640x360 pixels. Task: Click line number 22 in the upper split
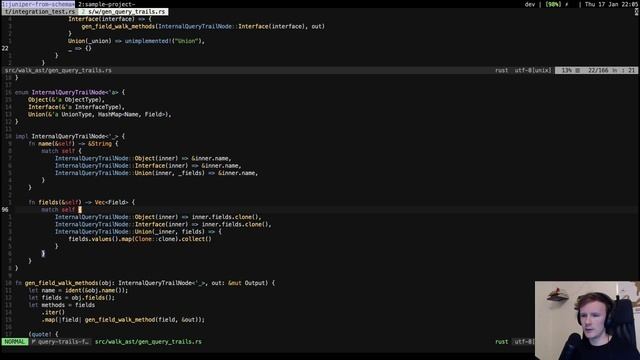(5, 48)
